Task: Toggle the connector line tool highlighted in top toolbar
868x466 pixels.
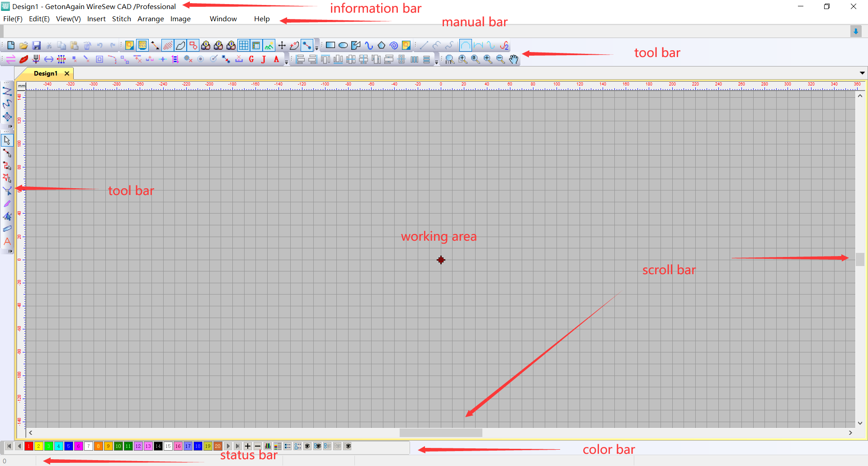Action: coord(307,45)
